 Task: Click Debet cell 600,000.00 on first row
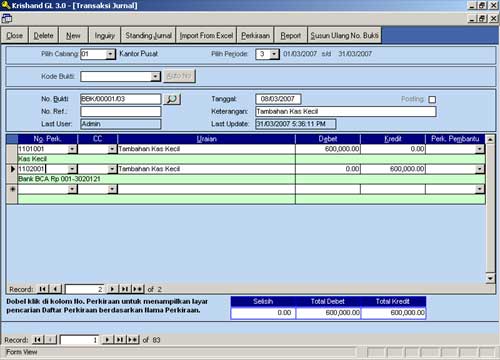(x=328, y=149)
